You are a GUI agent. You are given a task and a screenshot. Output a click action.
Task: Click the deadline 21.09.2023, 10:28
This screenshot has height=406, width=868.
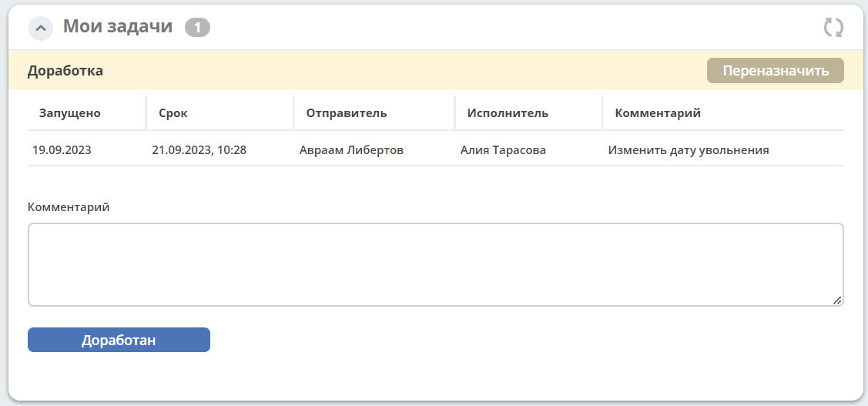pyautogui.click(x=199, y=150)
